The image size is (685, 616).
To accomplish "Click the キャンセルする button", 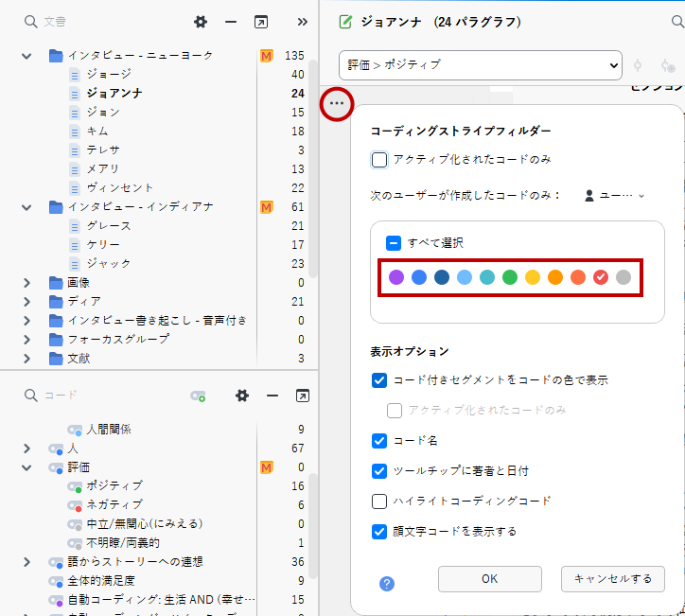I will [x=612, y=579].
